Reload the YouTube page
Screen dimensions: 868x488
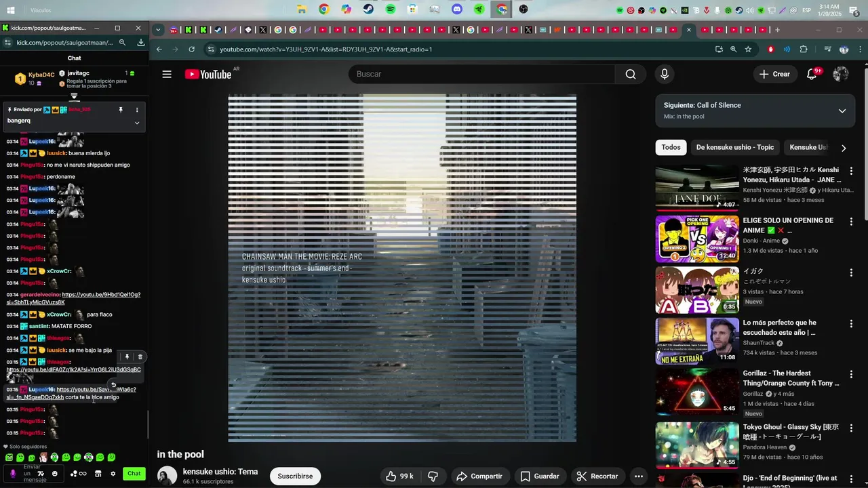pos(192,49)
